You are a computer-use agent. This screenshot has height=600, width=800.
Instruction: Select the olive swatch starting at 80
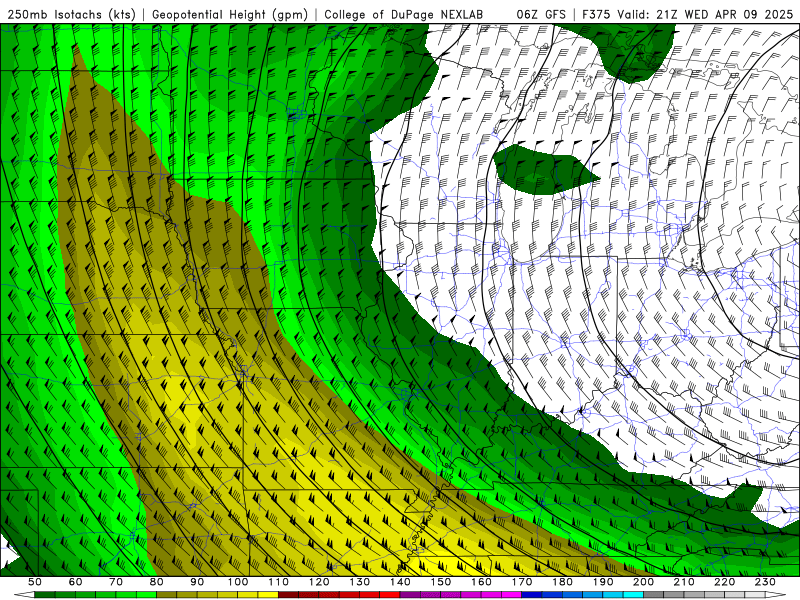tap(166, 595)
